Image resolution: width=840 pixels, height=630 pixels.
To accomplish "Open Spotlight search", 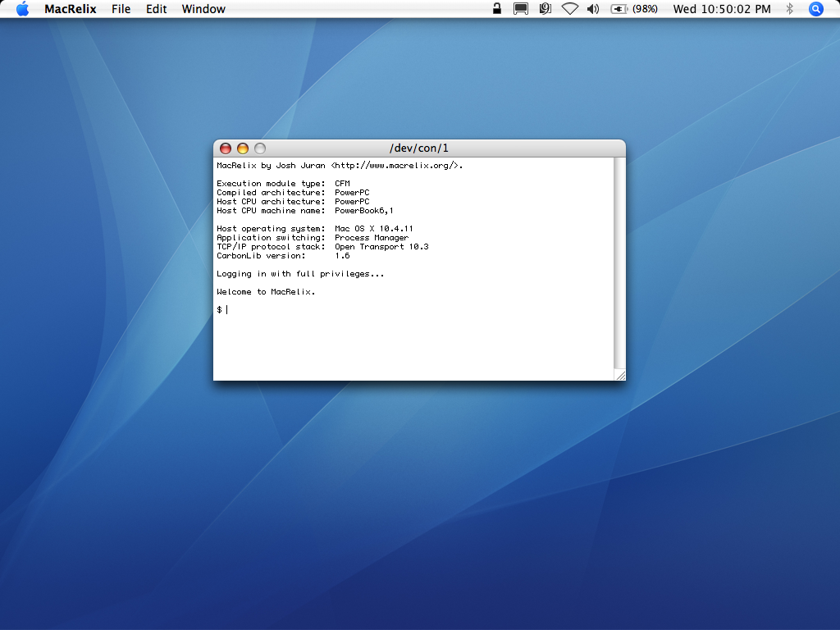I will tap(816, 8).
